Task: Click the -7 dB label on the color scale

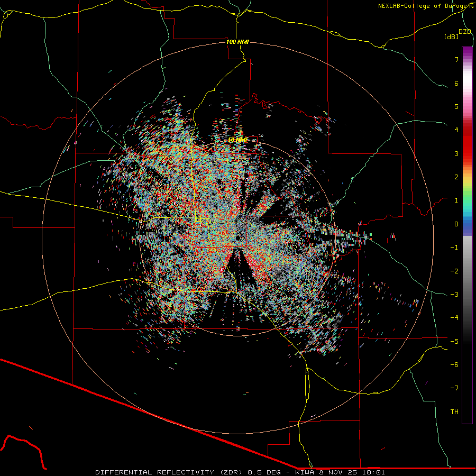Action: (454, 388)
